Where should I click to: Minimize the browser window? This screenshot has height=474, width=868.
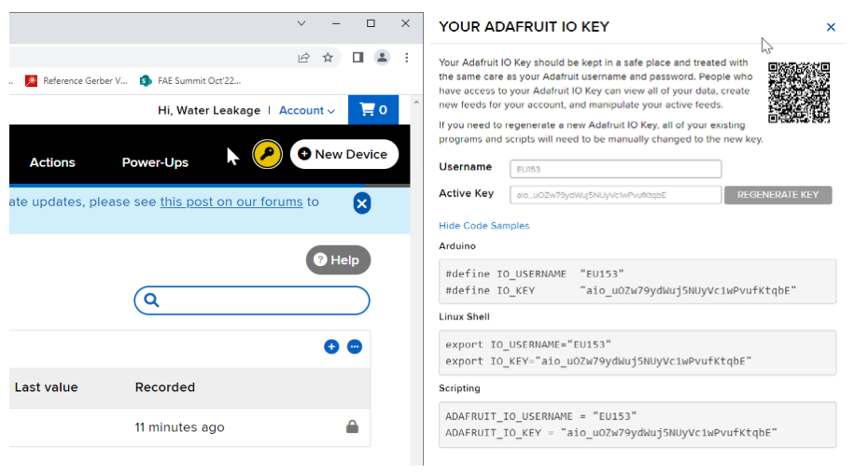[x=336, y=24]
